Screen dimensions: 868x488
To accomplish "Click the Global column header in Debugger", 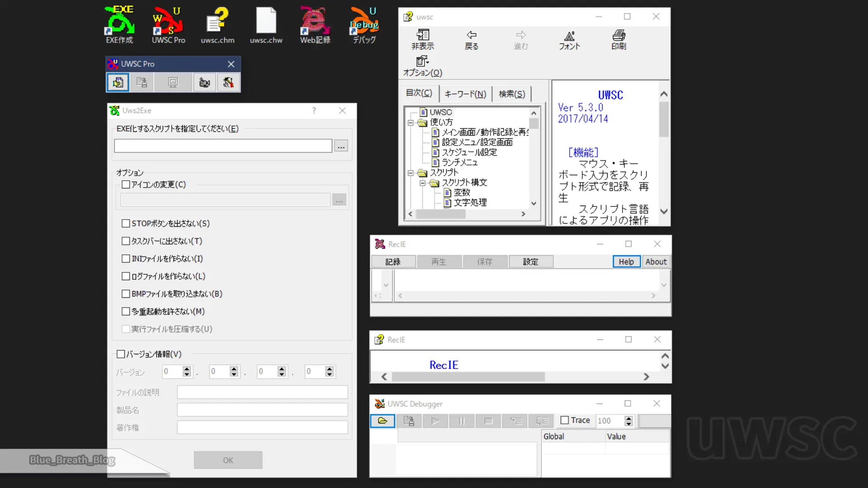I will [x=573, y=436].
